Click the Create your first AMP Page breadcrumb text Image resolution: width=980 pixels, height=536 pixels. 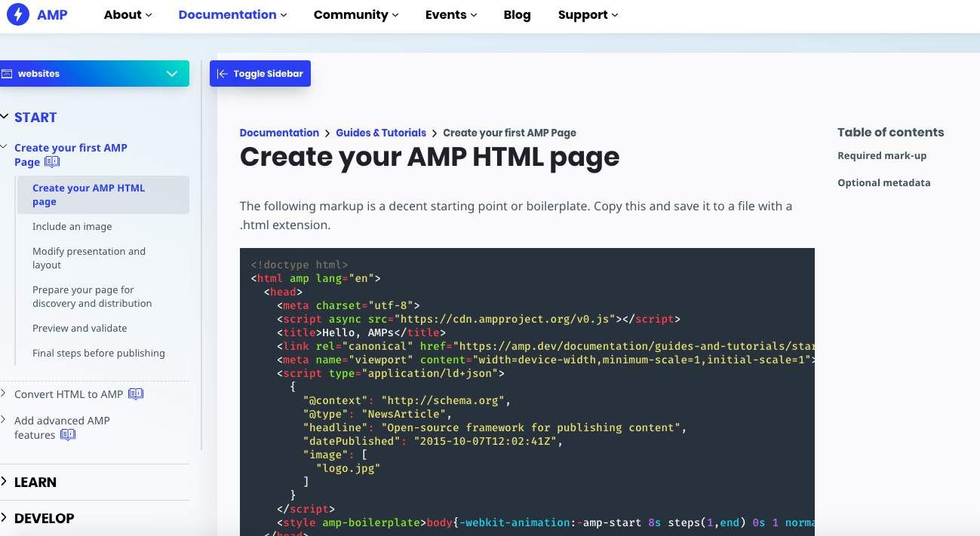click(509, 133)
